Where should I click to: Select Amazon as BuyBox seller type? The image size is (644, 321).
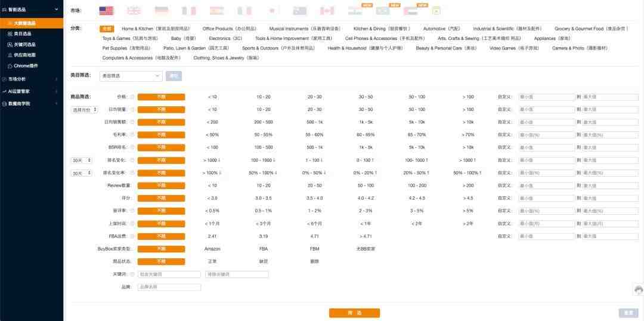(212, 249)
